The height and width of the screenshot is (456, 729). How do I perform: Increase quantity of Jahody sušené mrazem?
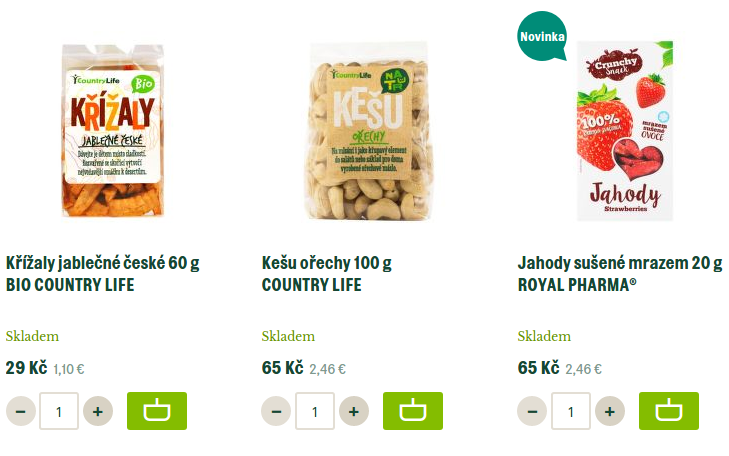pyautogui.click(x=610, y=411)
